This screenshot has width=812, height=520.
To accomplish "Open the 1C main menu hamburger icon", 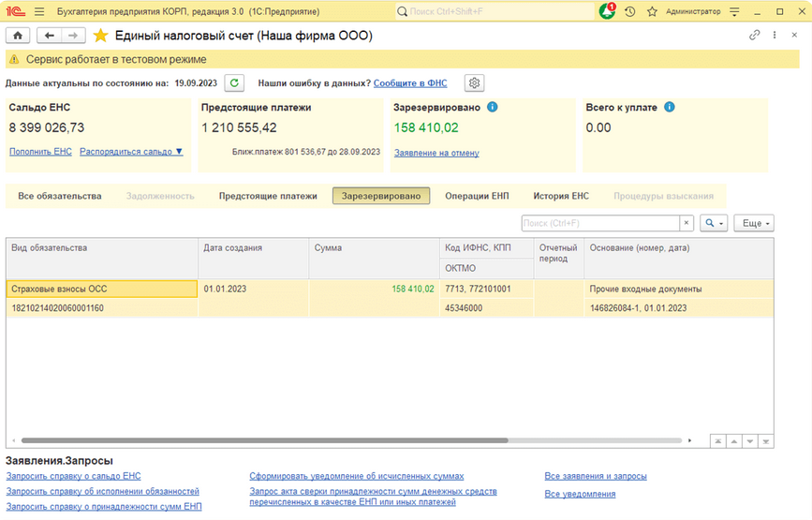I will (38, 11).
